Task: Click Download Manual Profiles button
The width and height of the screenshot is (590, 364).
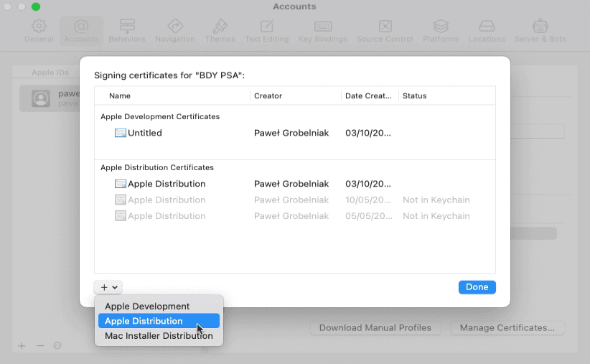Action: [375, 328]
